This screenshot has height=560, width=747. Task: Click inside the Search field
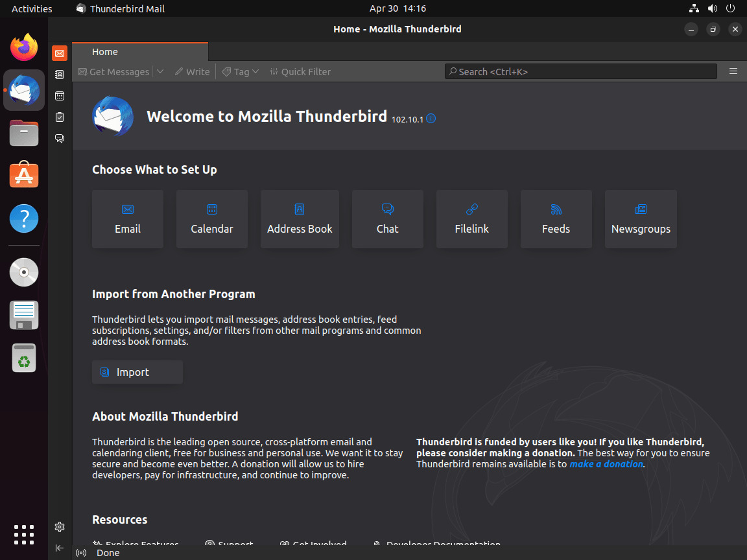(580, 71)
